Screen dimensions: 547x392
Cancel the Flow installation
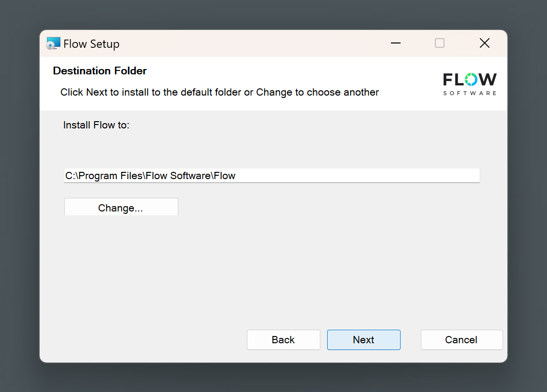pyautogui.click(x=461, y=340)
